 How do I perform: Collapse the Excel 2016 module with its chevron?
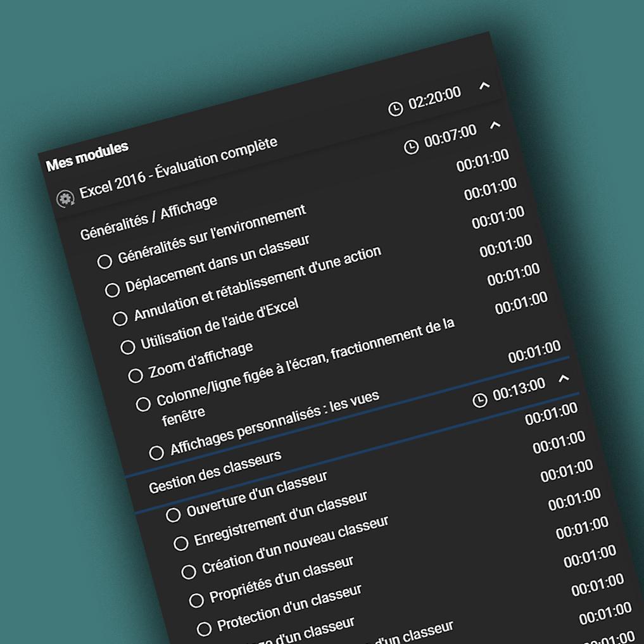click(x=484, y=86)
